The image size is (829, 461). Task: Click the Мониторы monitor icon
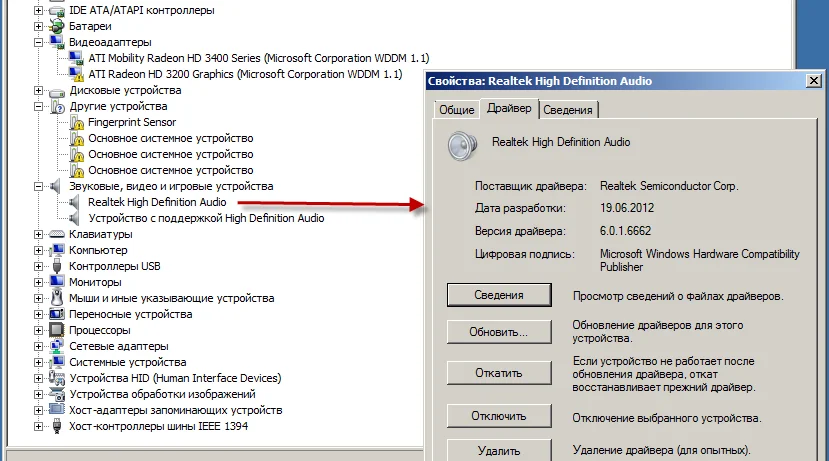[x=57, y=282]
